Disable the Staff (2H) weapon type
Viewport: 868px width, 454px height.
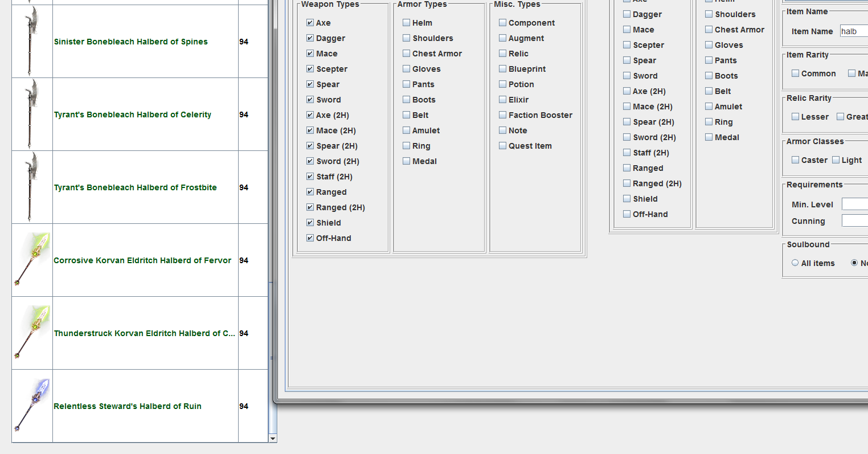(310, 177)
